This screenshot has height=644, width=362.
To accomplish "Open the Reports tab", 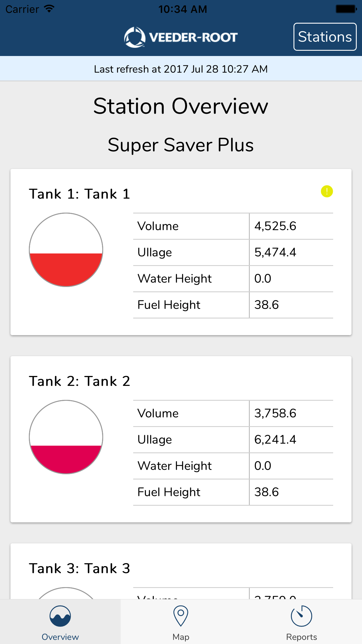I will pyautogui.click(x=302, y=622).
